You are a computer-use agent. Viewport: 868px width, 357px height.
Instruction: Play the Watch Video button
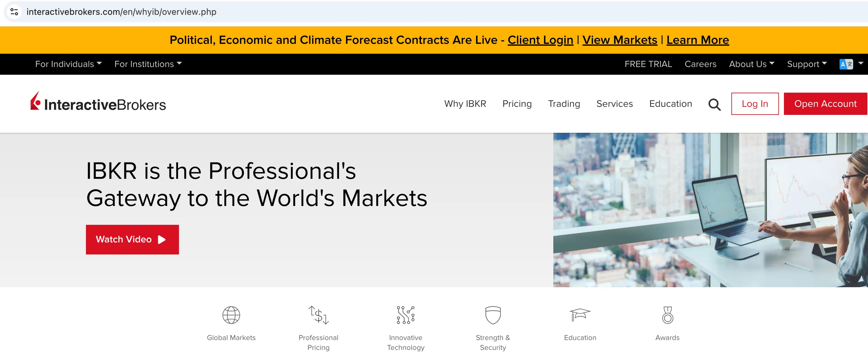132,239
